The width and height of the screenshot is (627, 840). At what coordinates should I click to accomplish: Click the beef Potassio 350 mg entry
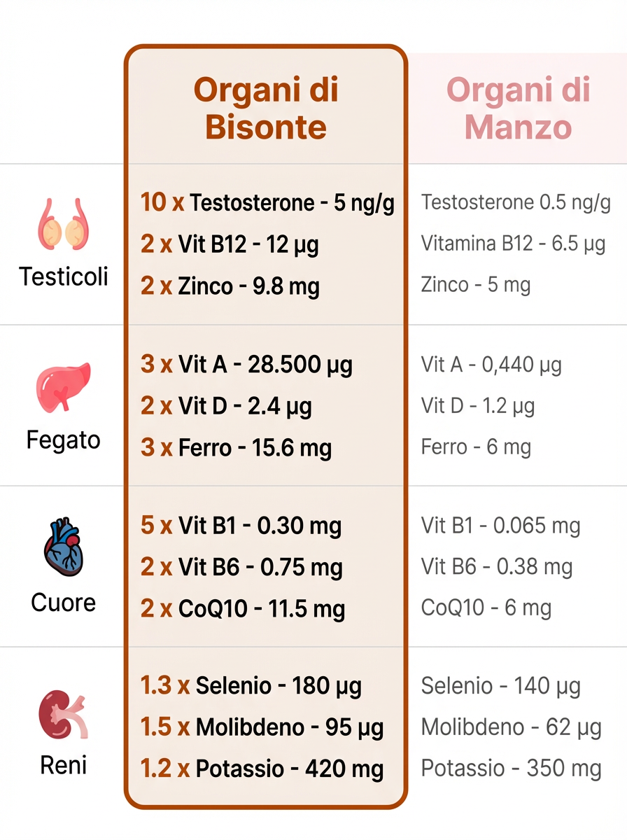511,769
